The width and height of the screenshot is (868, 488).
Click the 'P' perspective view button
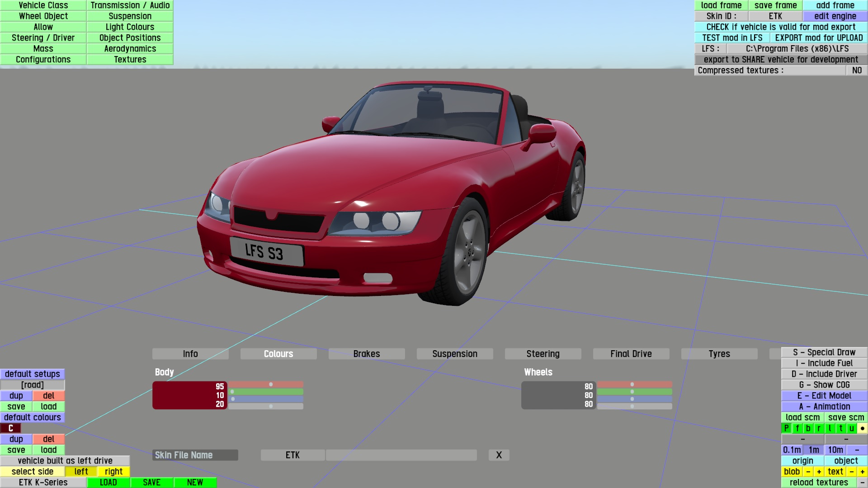[786, 428]
